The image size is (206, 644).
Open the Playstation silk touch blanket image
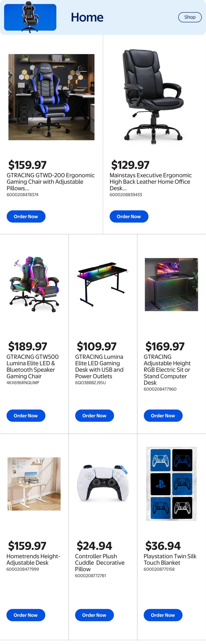(x=172, y=484)
